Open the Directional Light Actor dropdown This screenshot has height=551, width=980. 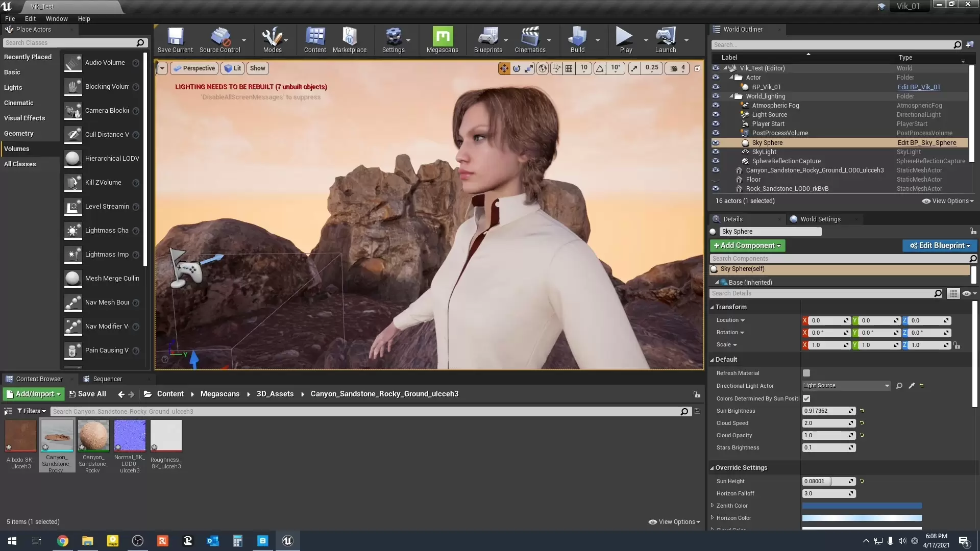pos(846,386)
